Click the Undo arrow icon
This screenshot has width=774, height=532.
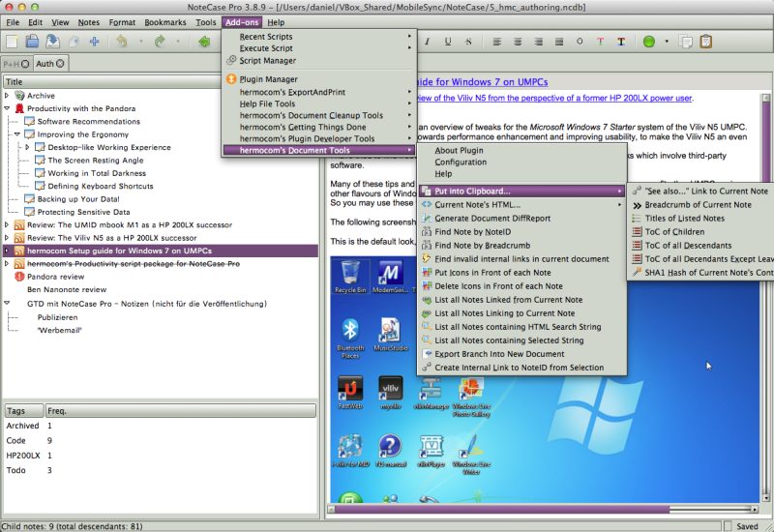point(122,42)
